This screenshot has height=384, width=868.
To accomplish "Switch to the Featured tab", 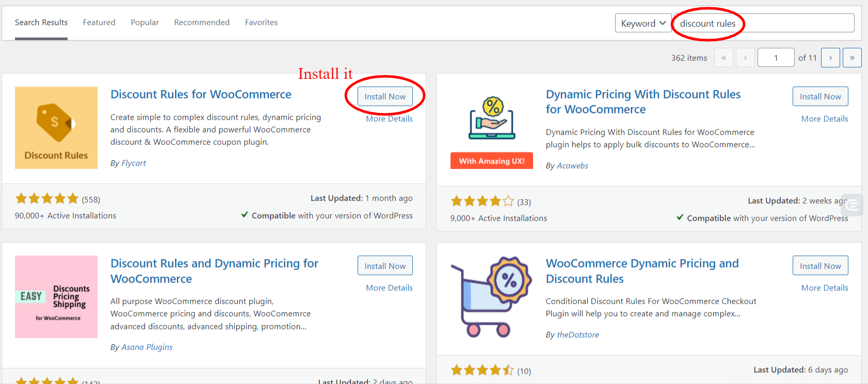I will 99,23.
